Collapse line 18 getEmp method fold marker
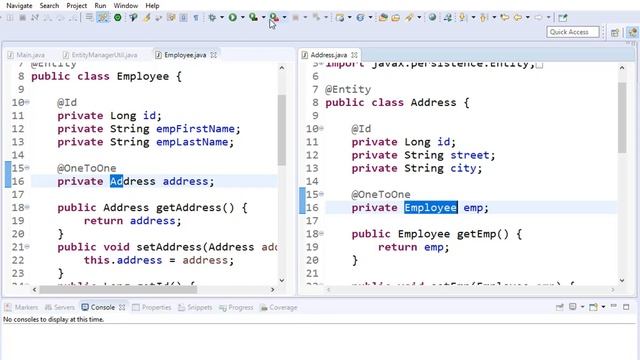Screen dimensions: 640x360 point(322,233)
